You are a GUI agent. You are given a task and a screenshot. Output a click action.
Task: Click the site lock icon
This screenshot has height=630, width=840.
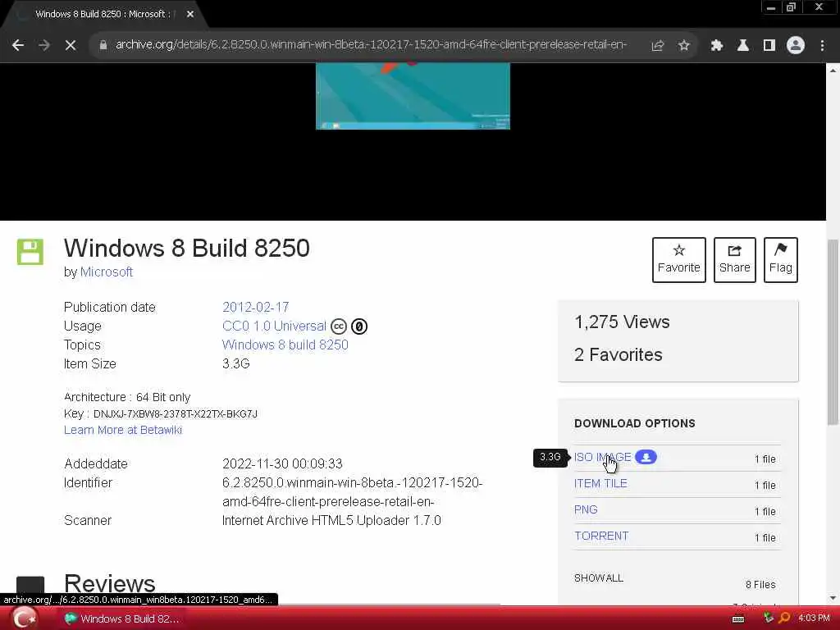(x=103, y=45)
